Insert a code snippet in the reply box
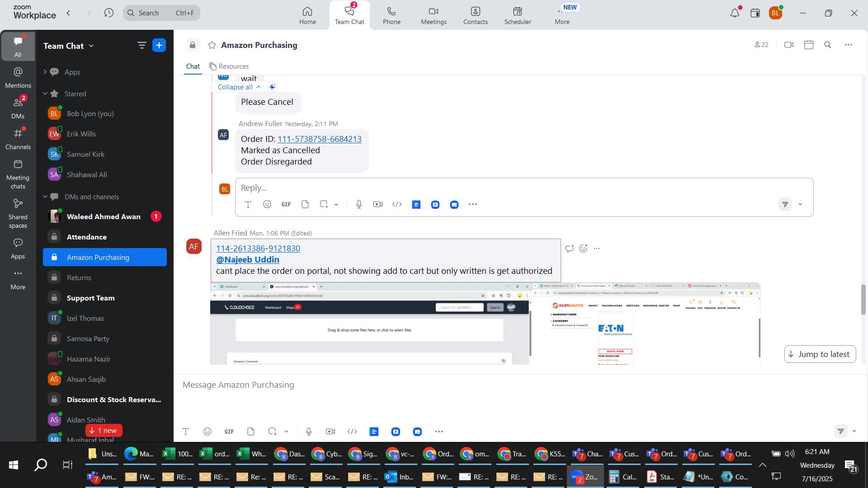This screenshot has width=868, height=488. (397, 205)
